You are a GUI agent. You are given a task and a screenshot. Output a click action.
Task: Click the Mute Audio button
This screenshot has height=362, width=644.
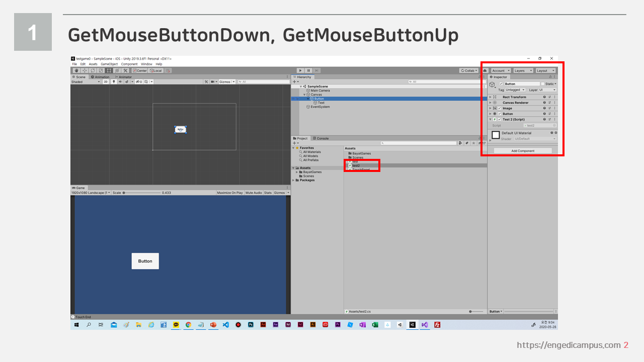(x=254, y=193)
